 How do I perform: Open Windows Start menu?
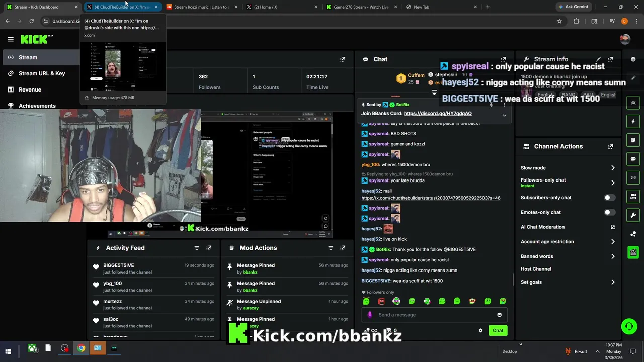pos(8,351)
